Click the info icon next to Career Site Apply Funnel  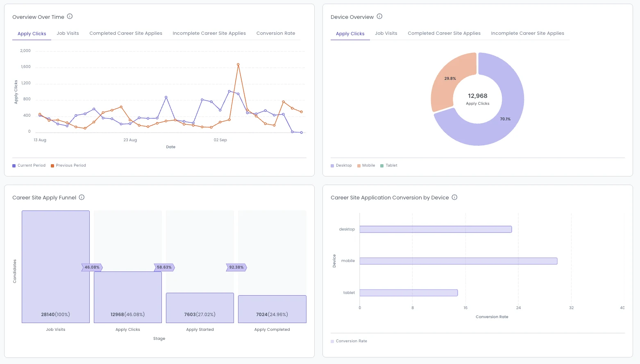click(82, 197)
